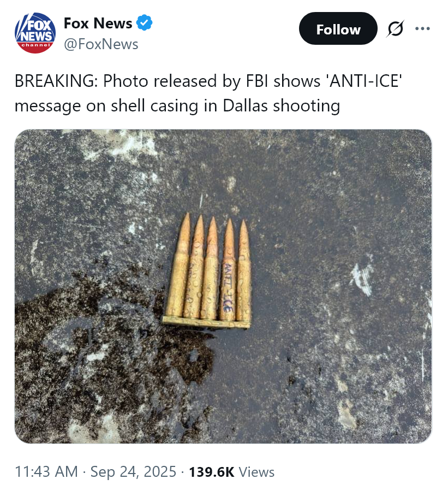Visit the @FoxNews handle link
Screen dimensions: 448x485
click(x=101, y=44)
